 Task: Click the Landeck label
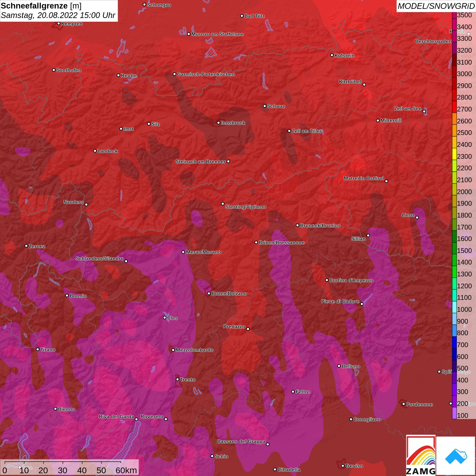tap(107, 151)
